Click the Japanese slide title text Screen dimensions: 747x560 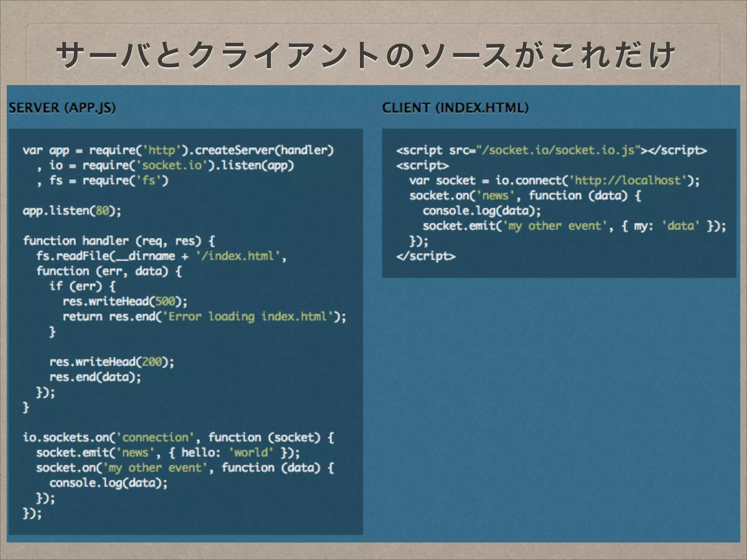pos(365,55)
